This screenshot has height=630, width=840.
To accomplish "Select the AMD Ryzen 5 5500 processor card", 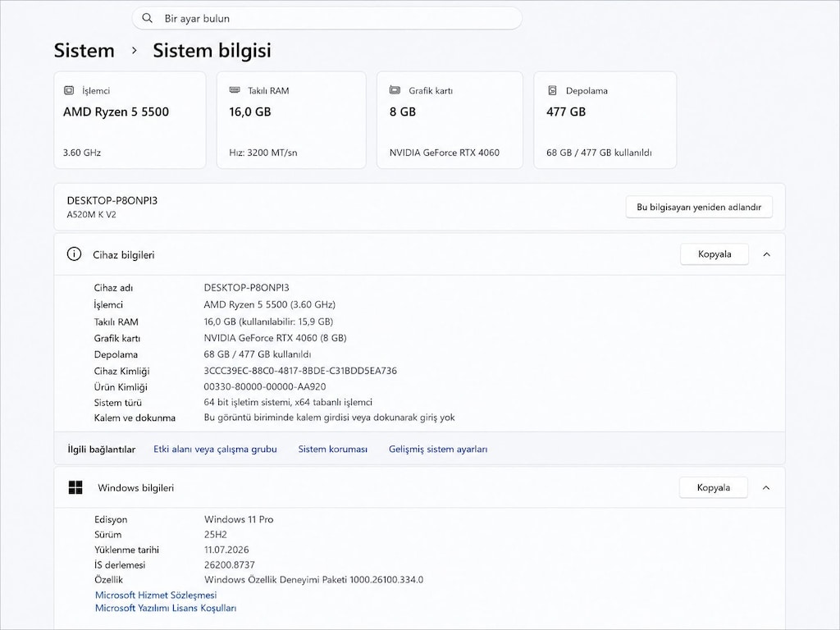I will pyautogui.click(x=130, y=120).
